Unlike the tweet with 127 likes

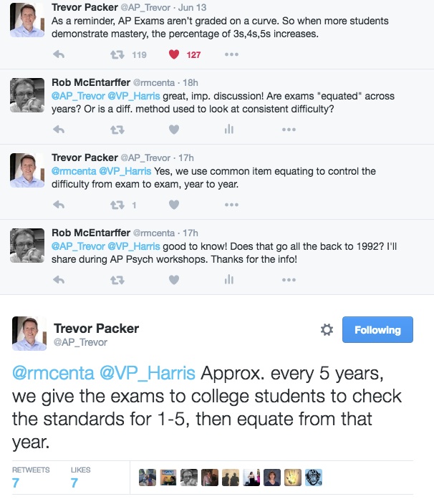(174, 54)
